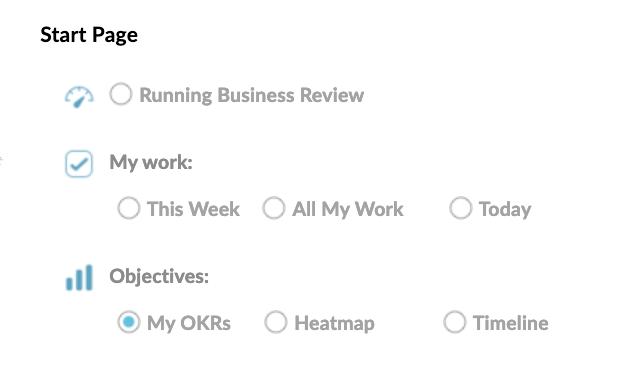
Task: Select the Today radio button
Action: pos(460,208)
